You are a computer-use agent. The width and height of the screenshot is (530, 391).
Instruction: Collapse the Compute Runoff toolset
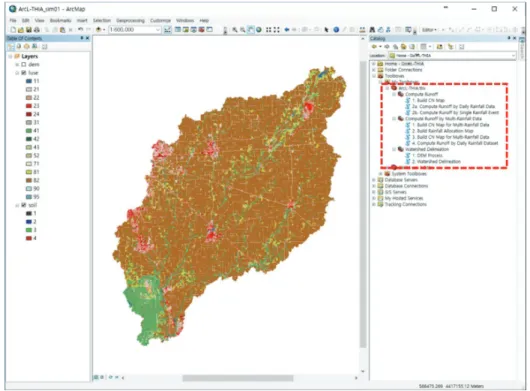(394, 94)
